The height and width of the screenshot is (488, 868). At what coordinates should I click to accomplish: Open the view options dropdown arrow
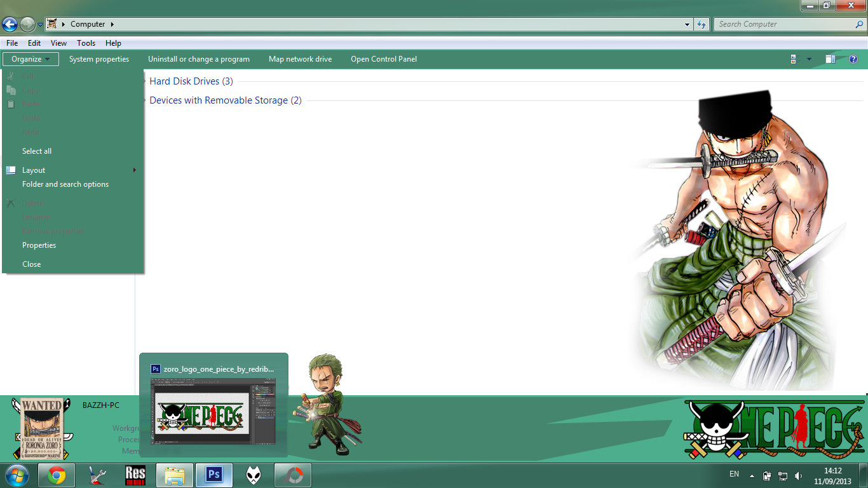(x=809, y=59)
